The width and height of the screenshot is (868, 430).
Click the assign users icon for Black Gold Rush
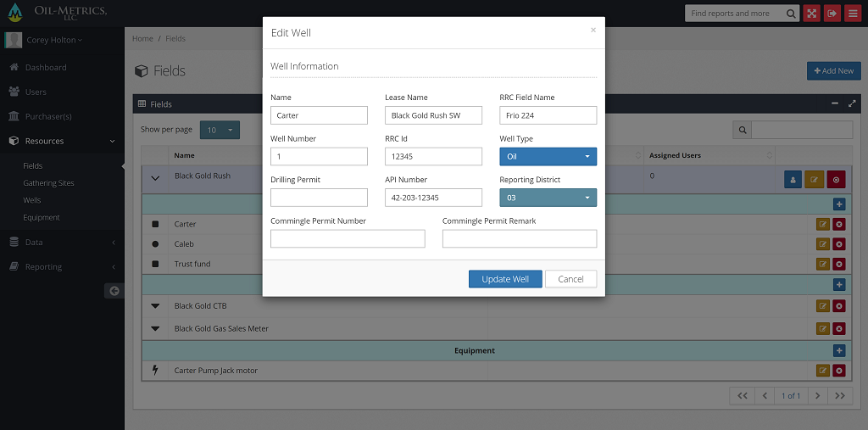pos(793,179)
